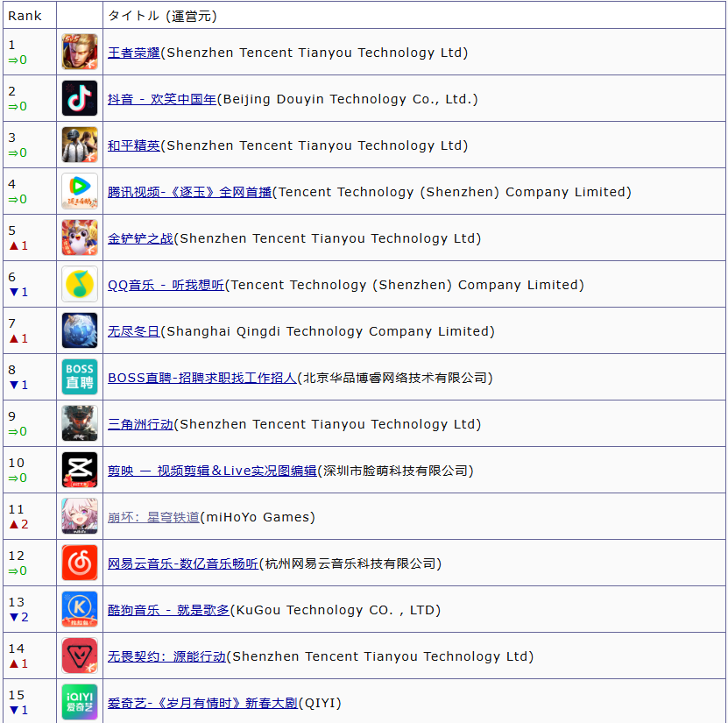Viewport: 728px width, 723px height.
Task: Click the タイトル (運営元) column header
Action: click(x=414, y=15)
